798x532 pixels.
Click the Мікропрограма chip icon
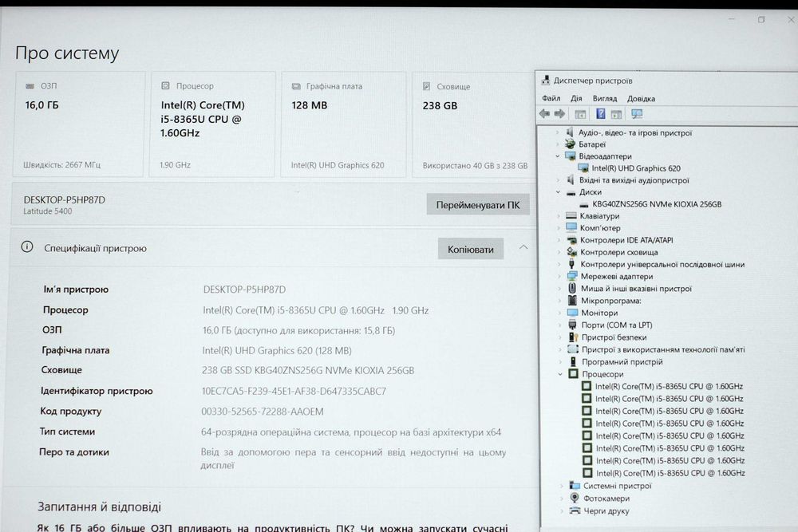click(x=572, y=301)
